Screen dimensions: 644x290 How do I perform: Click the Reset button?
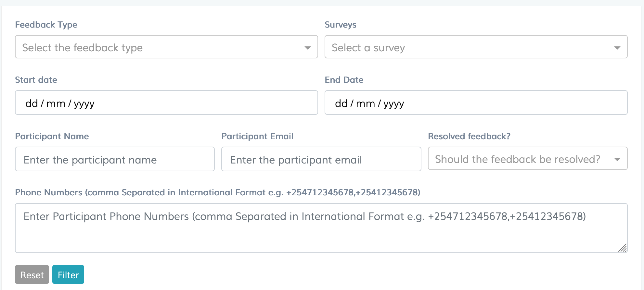pyautogui.click(x=32, y=274)
